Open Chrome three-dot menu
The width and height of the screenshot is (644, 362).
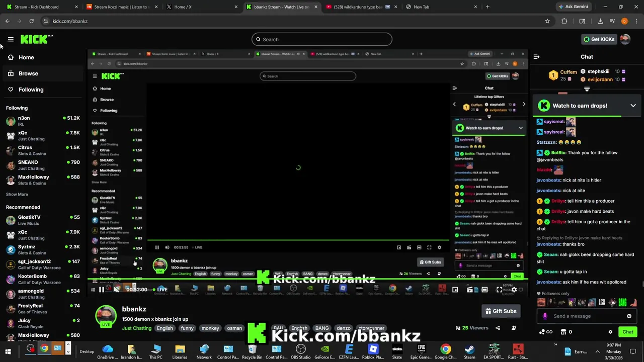pyautogui.click(x=636, y=21)
